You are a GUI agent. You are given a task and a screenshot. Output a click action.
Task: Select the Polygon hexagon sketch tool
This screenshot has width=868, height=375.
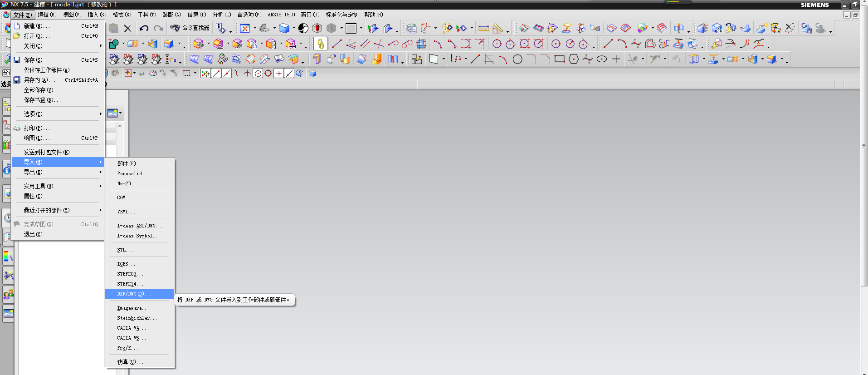(x=574, y=59)
